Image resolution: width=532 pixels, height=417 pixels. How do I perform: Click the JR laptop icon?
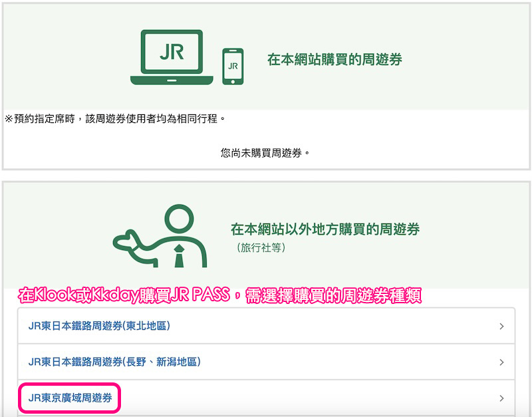172,57
